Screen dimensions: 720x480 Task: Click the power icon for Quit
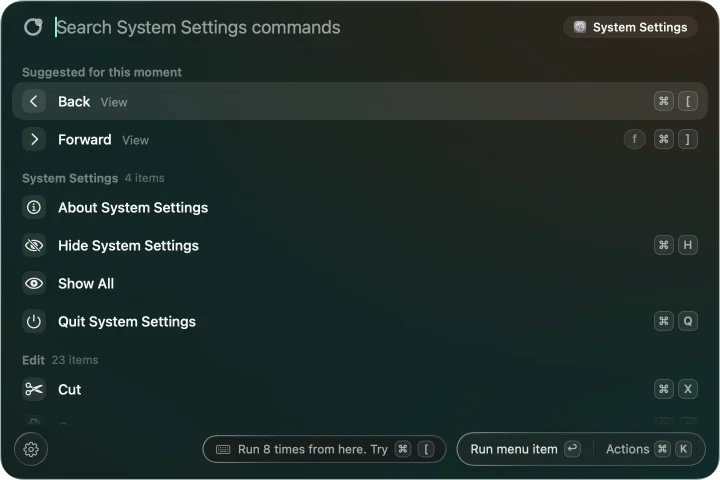tap(34, 322)
